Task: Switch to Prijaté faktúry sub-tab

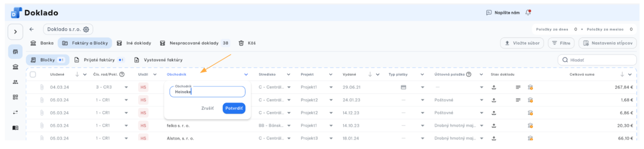Action: (x=99, y=60)
